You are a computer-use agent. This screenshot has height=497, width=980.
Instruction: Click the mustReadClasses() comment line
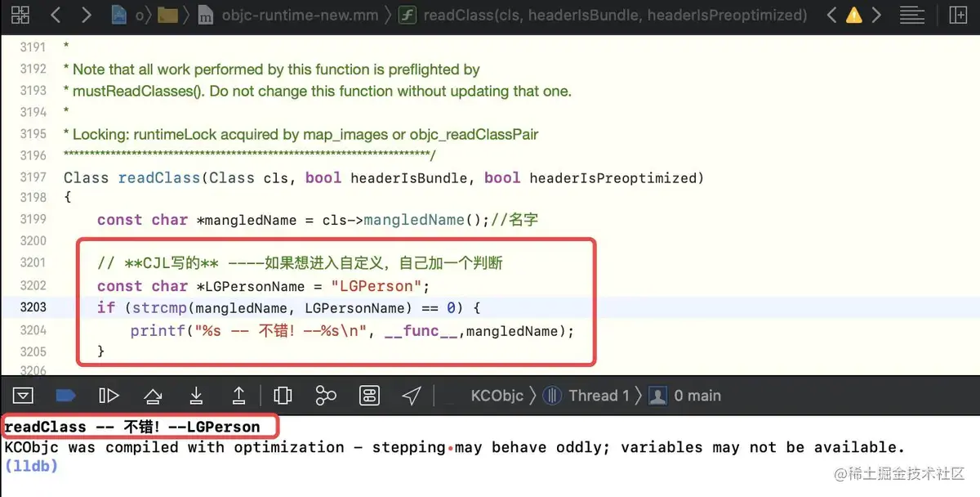coord(318,91)
